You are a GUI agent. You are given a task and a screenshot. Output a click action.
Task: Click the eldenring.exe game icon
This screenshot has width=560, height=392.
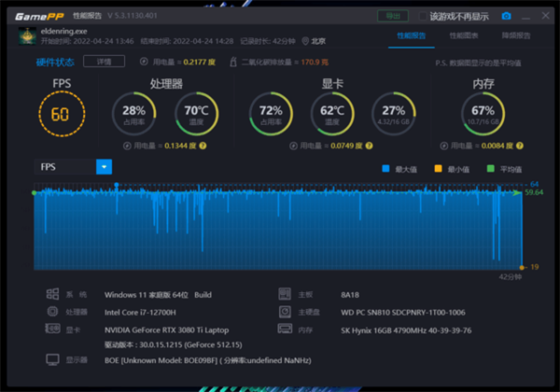pyautogui.click(x=27, y=35)
